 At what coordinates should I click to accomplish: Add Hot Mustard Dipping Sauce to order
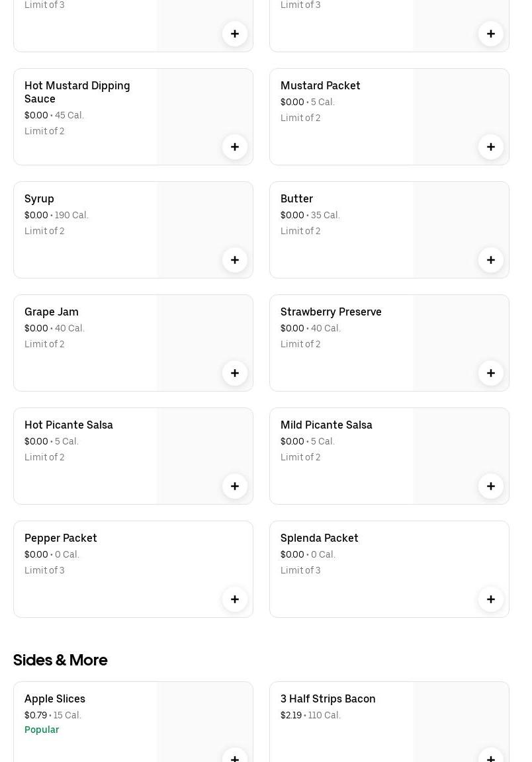tap(235, 147)
